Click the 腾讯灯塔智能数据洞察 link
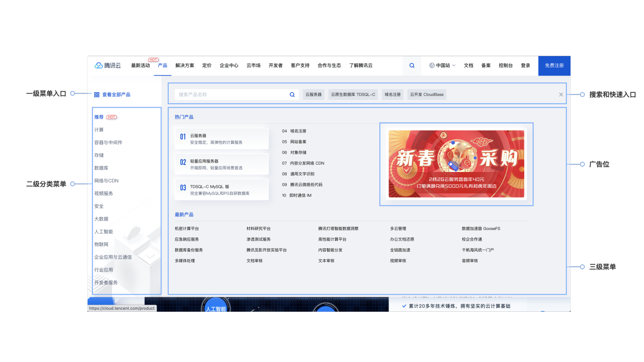This screenshot has width=644, height=362. pyautogui.click(x=338, y=229)
